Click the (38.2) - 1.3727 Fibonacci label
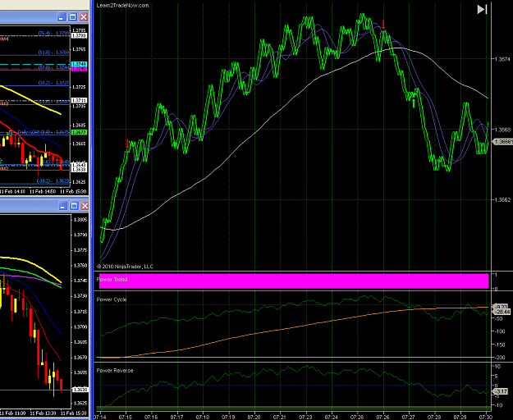Viewport: 513px width, 420px height. [53, 83]
